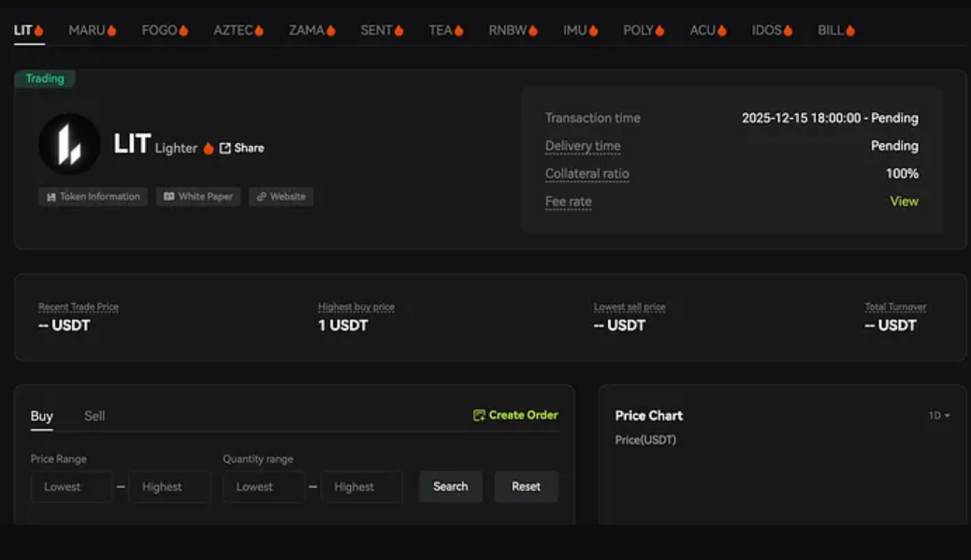Image resolution: width=971 pixels, height=560 pixels.
Task: Click the Lowest price range input field
Action: (x=72, y=486)
